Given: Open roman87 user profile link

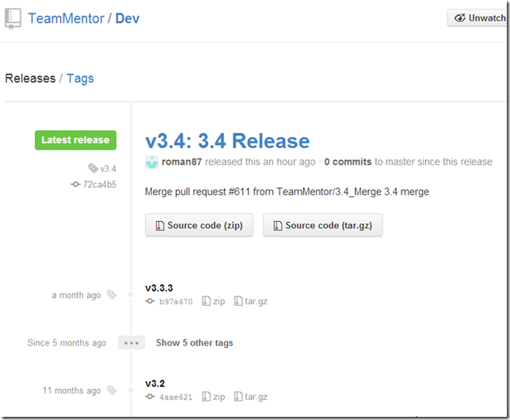Looking at the screenshot, I should pos(181,162).
